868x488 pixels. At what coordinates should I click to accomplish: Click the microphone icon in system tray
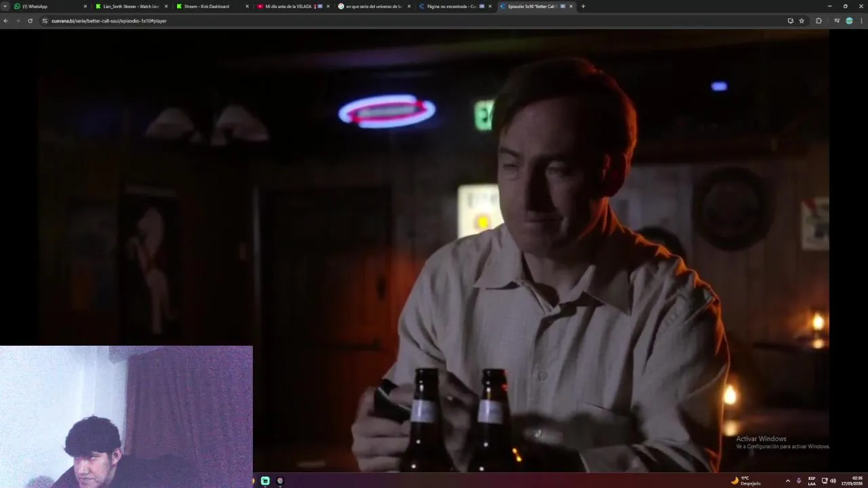pyautogui.click(x=799, y=481)
